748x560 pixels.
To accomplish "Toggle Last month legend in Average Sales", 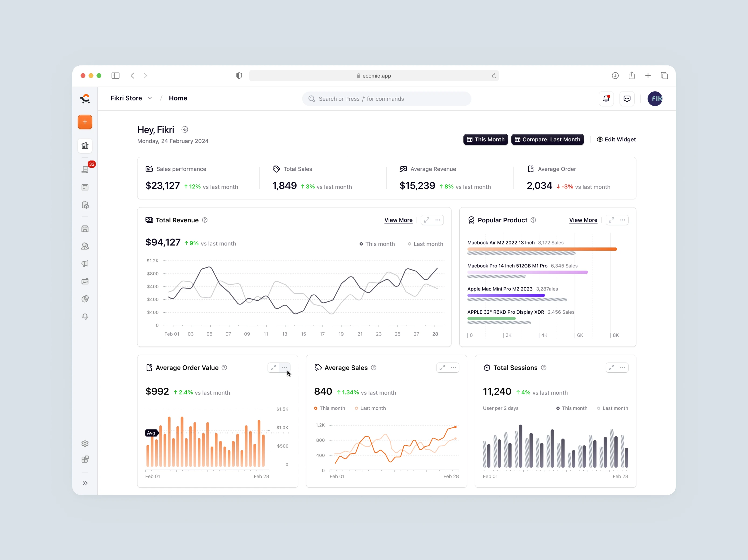I will pos(370,408).
